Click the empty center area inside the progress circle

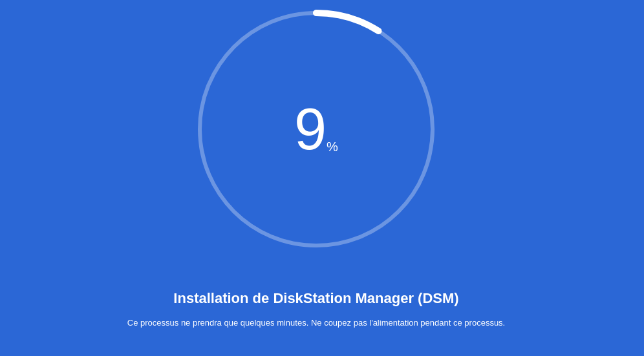pyautogui.click(x=316, y=194)
